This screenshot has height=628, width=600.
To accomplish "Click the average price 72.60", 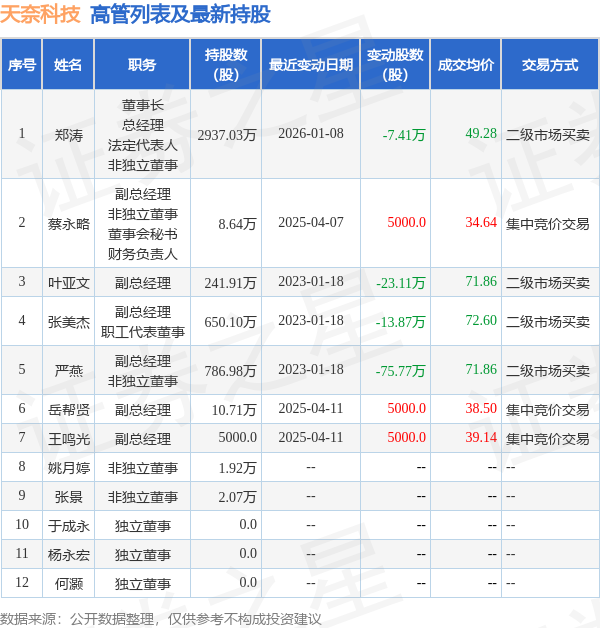I will tap(481, 320).
